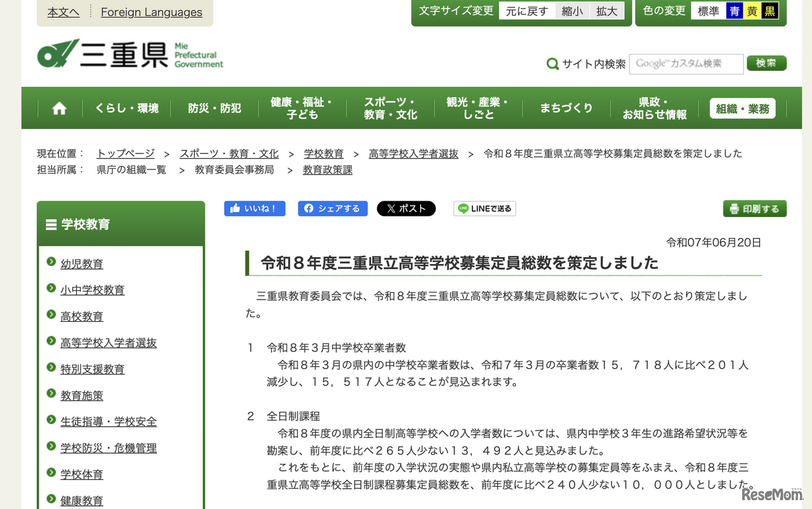The height and width of the screenshot is (509, 812).
Task: Open スポーツ・教育・文化 breadcrumb link
Action: tap(229, 154)
